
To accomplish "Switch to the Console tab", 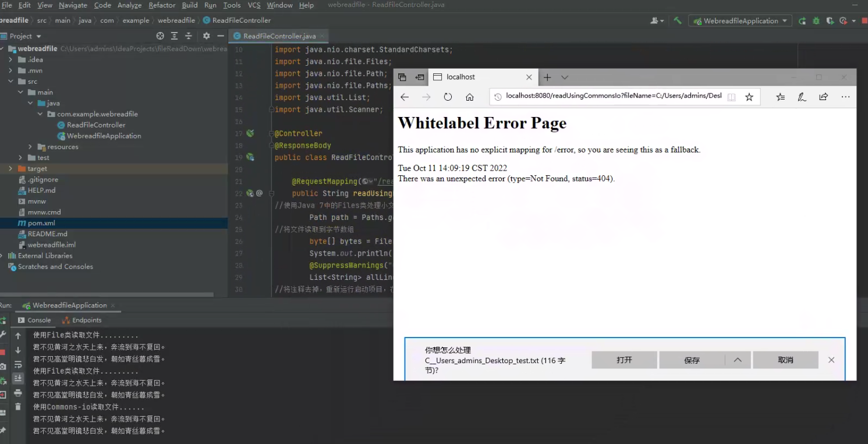I will [34, 320].
